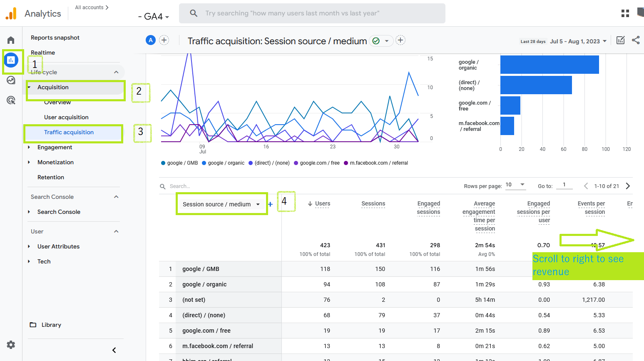Open Rows per page dropdown
Screen dimensions: 644x361
click(x=515, y=185)
